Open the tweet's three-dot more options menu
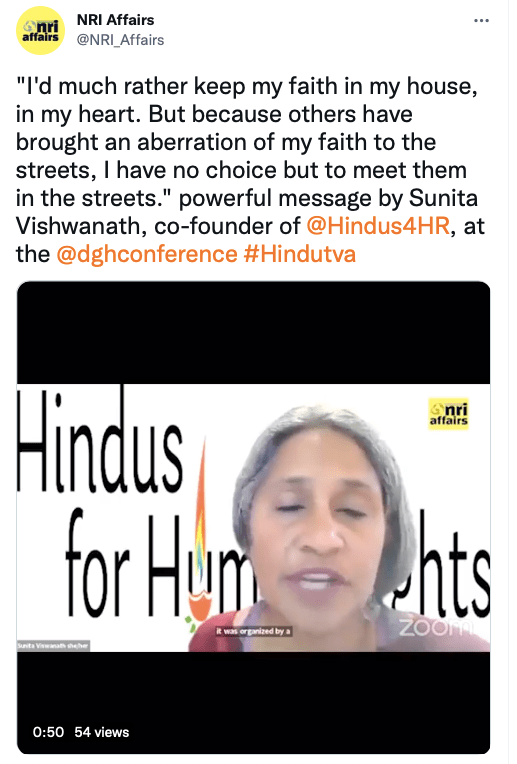517x764 pixels. (481, 20)
